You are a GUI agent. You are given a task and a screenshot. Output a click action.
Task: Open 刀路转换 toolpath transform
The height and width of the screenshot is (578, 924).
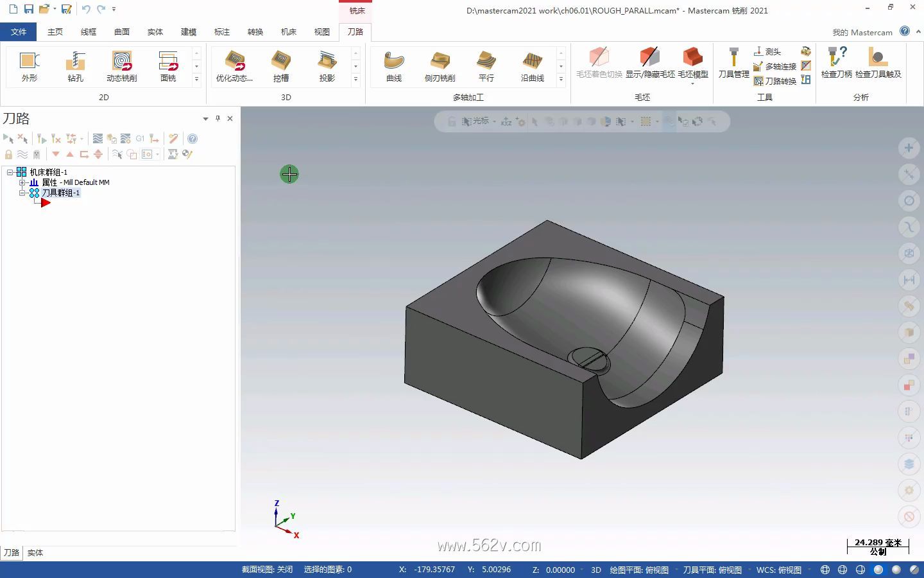coord(774,81)
